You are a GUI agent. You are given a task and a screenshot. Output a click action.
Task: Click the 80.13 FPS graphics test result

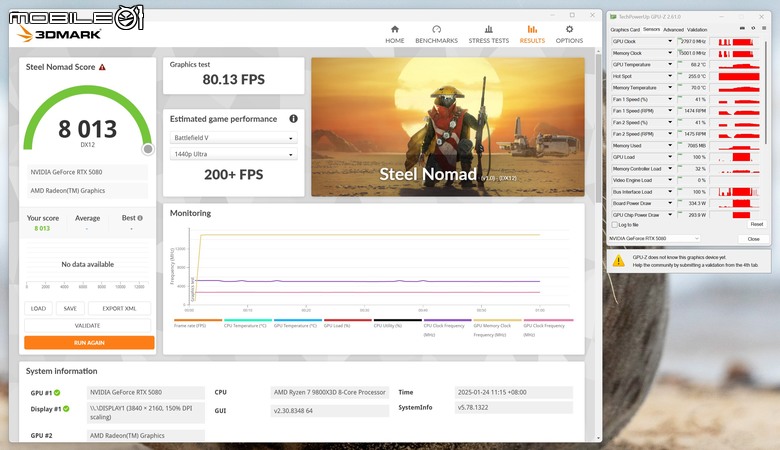233,80
